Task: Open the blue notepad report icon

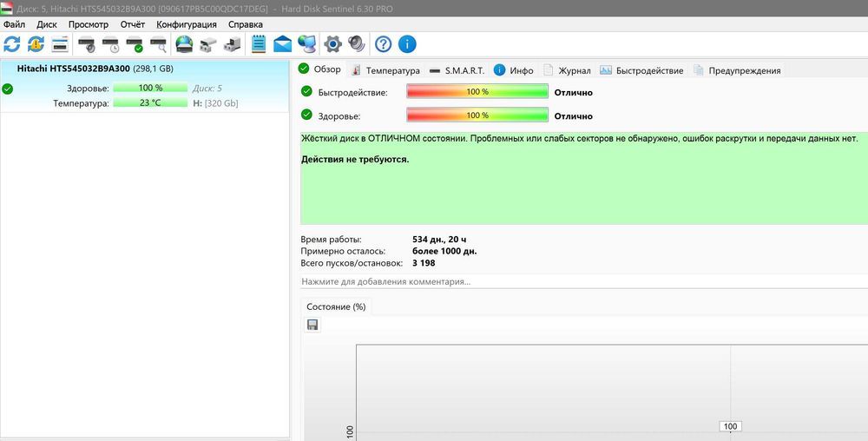Action: pyautogui.click(x=259, y=44)
